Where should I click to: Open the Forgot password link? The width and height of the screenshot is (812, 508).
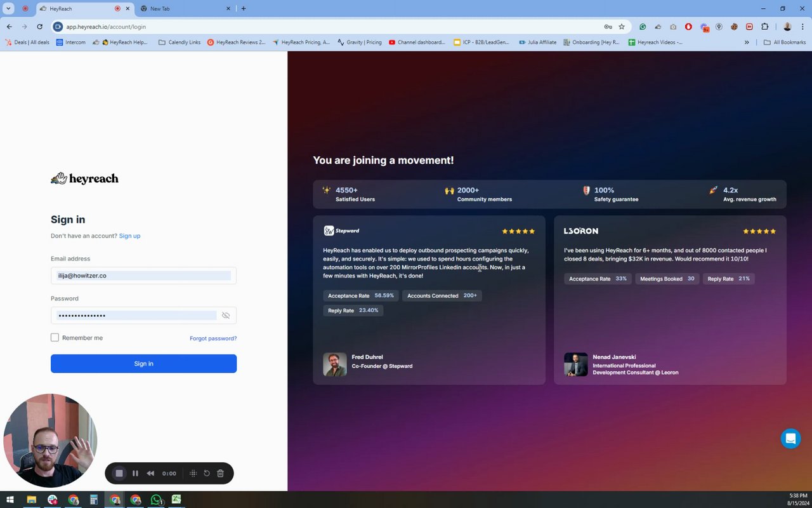213,338
